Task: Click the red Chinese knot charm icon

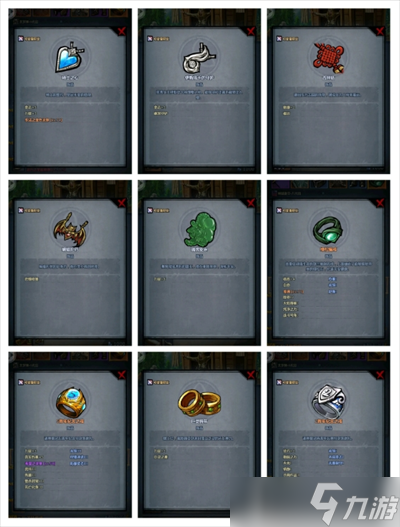Action: click(328, 58)
